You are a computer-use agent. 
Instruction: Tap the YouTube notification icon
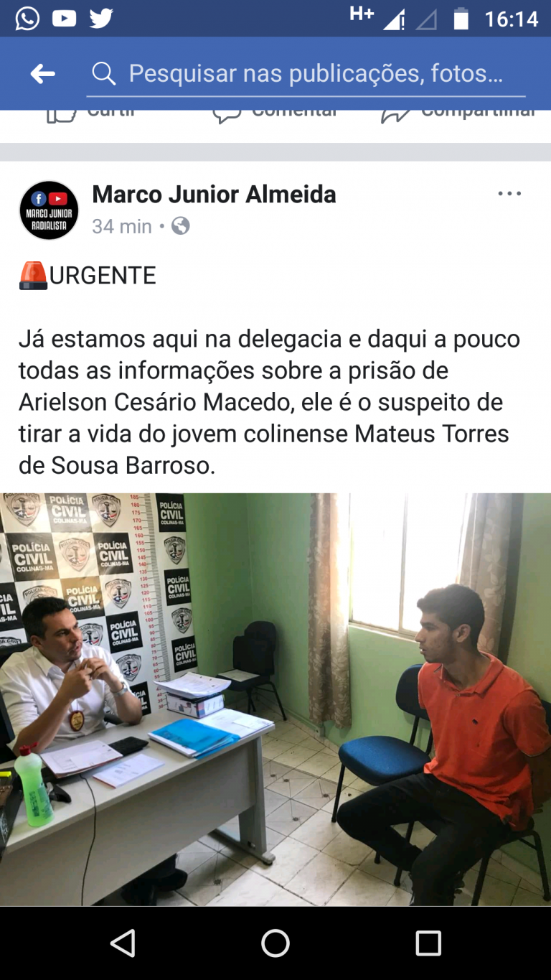pyautogui.click(x=64, y=19)
